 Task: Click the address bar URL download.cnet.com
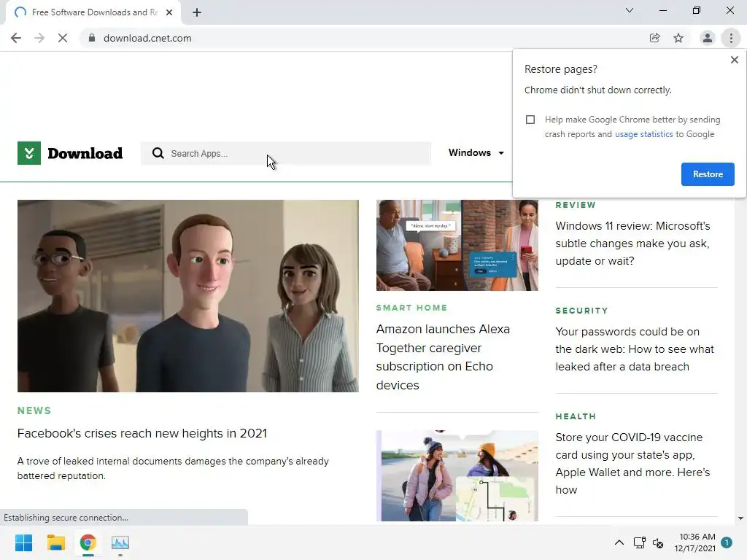click(147, 38)
